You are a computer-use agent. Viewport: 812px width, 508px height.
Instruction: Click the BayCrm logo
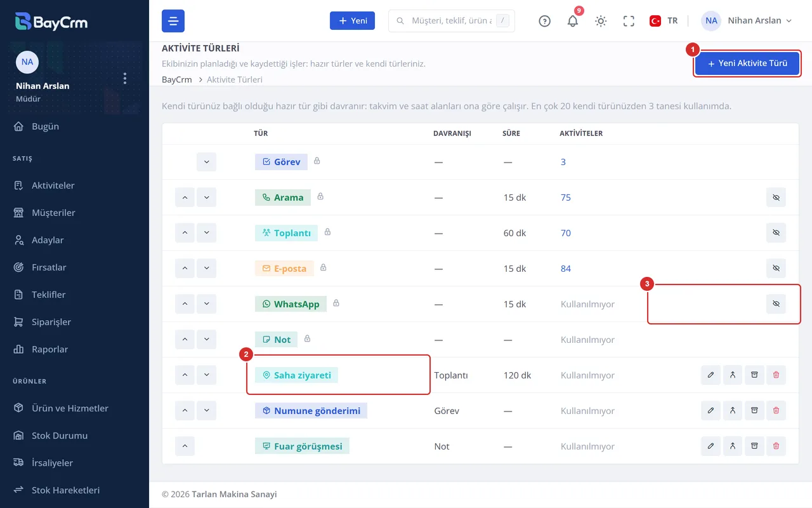(x=51, y=22)
